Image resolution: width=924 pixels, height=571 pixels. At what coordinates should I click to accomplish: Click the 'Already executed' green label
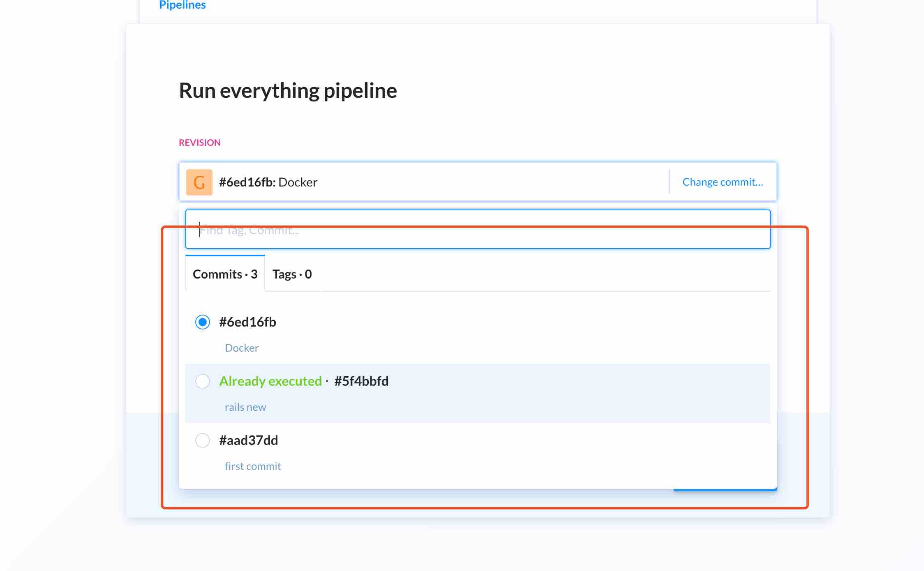(270, 381)
